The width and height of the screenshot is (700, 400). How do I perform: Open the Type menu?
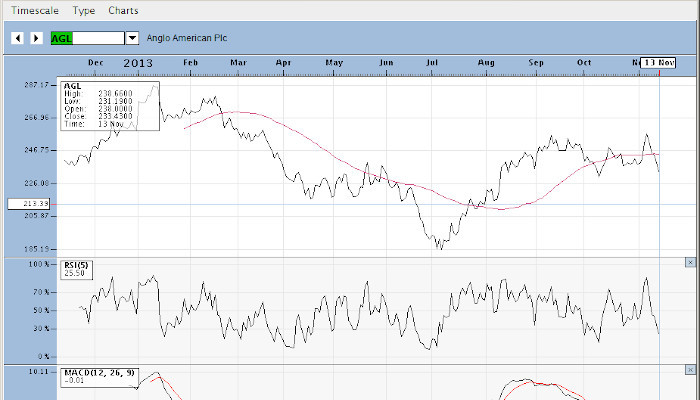84,10
